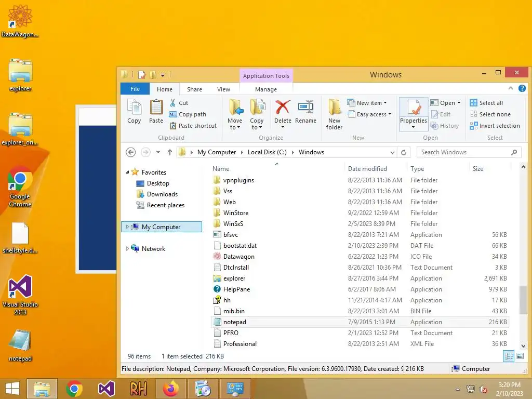This screenshot has width=532, height=399.
Task: Open the File menu tab
Action: click(135, 89)
